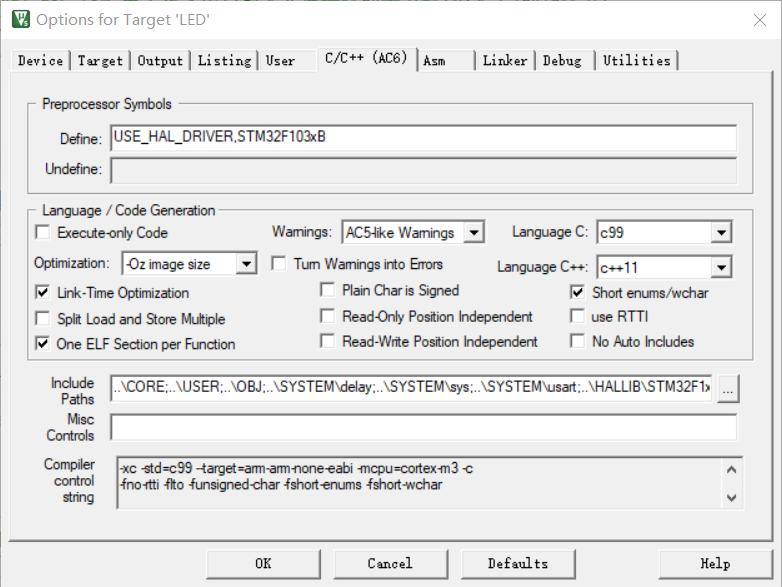This screenshot has width=782, height=587.
Task: Open the Listing tab
Action: pos(224,61)
